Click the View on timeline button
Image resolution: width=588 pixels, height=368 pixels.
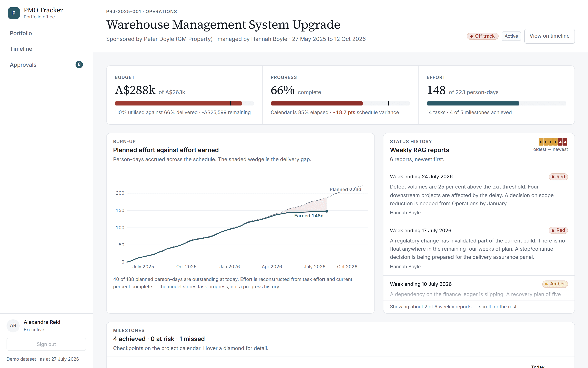(549, 36)
